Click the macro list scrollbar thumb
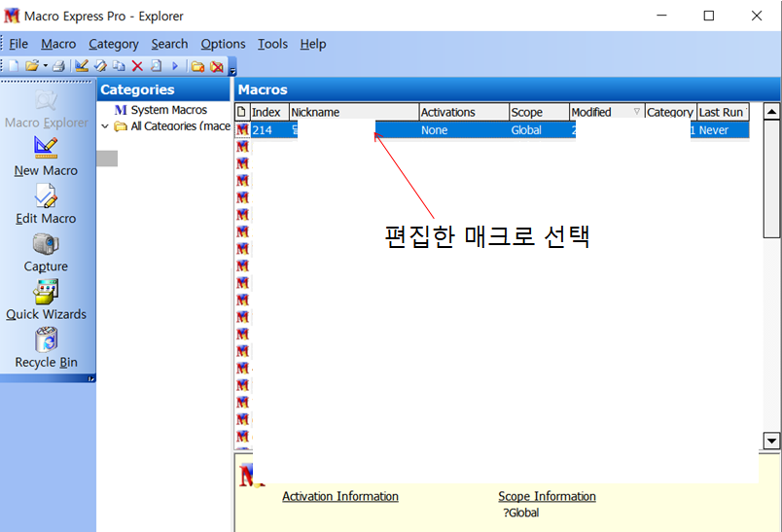The width and height of the screenshot is (782, 532). pos(771,179)
